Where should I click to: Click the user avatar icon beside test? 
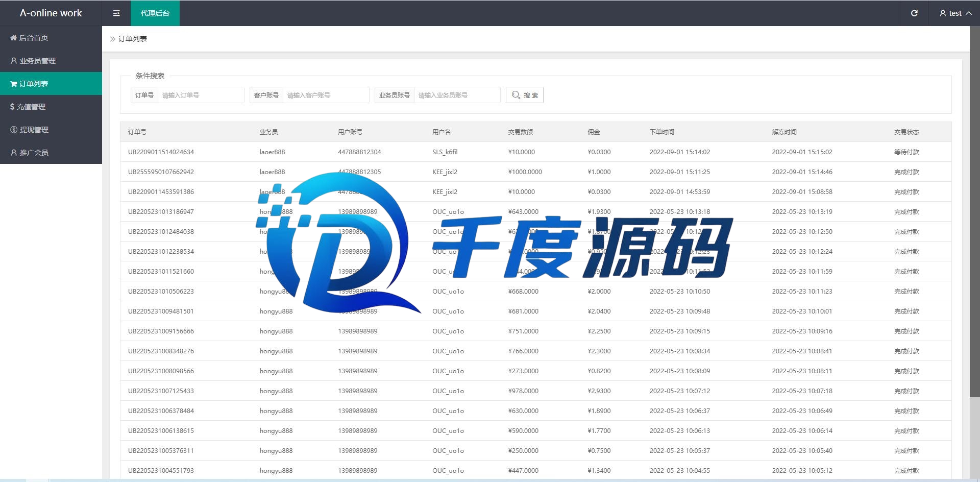click(x=943, y=13)
